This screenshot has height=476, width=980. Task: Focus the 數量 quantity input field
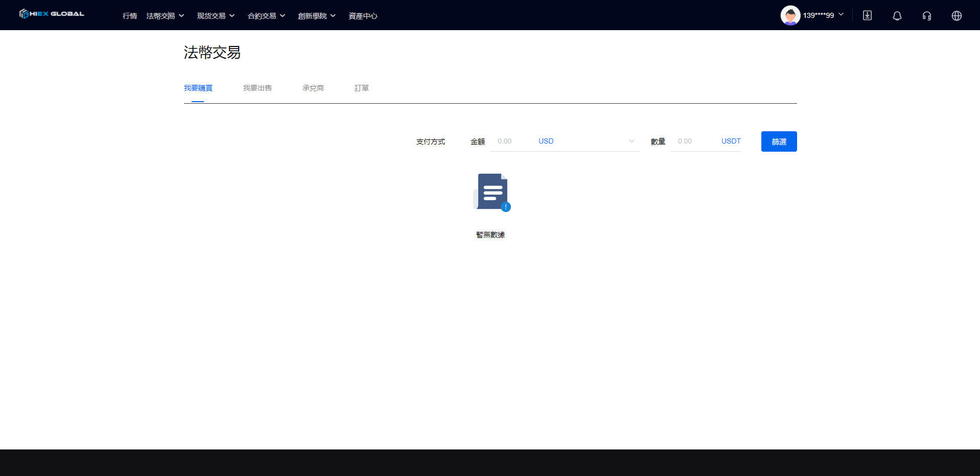pos(693,141)
